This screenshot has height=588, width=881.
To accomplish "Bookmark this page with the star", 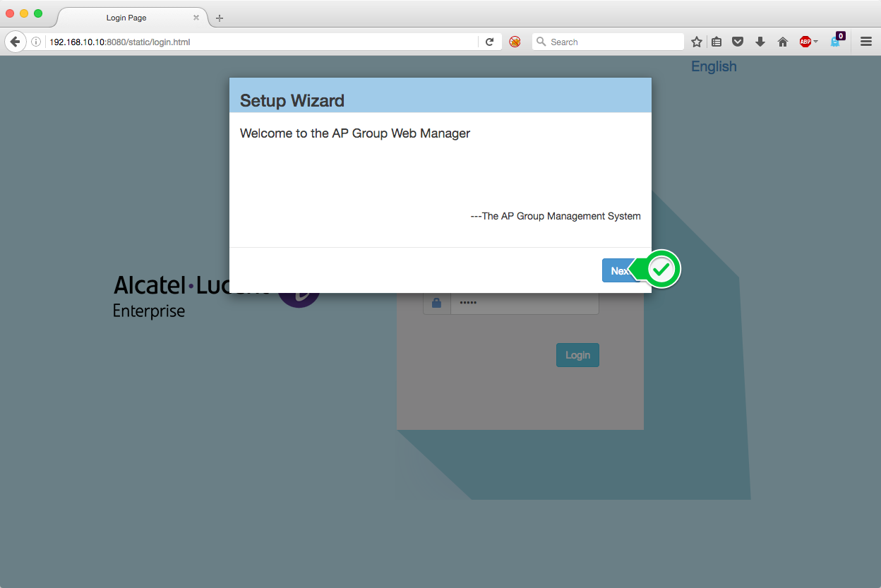I will (x=697, y=42).
